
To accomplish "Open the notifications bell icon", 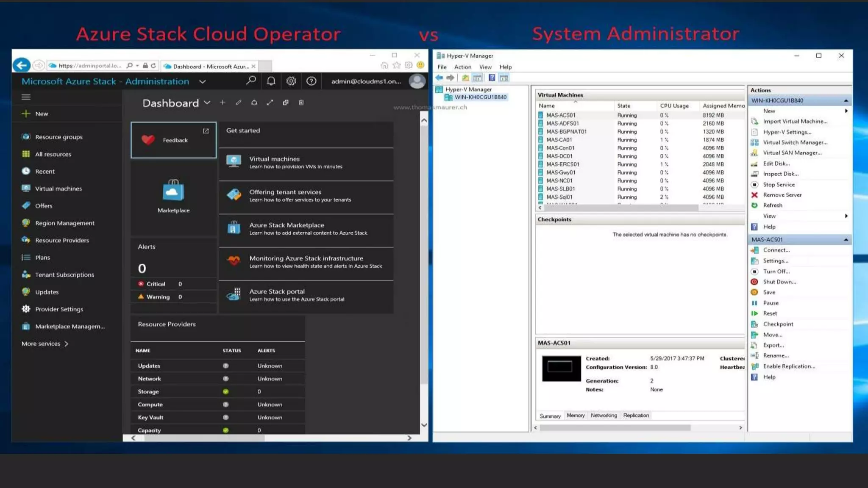I will (271, 81).
